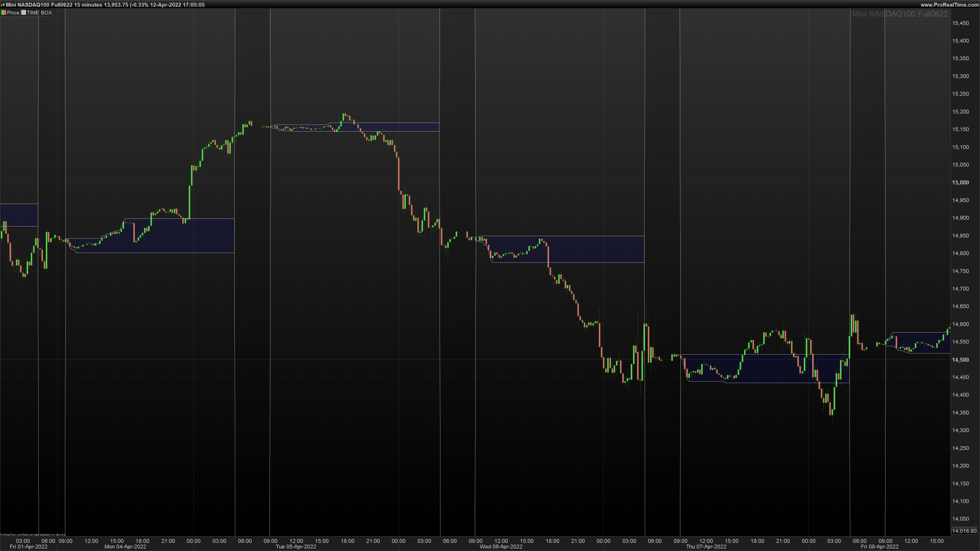The height and width of the screenshot is (551, 980).
Task: Click the 15,450 price axis label
Action: pyautogui.click(x=960, y=23)
